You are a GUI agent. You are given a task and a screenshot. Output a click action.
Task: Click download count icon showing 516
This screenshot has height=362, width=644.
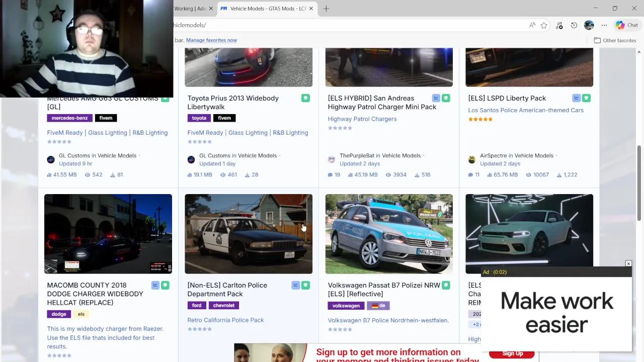(x=417, y=175)
